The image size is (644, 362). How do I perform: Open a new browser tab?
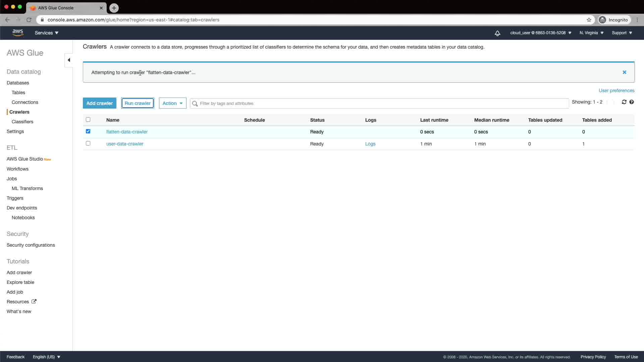114,8
